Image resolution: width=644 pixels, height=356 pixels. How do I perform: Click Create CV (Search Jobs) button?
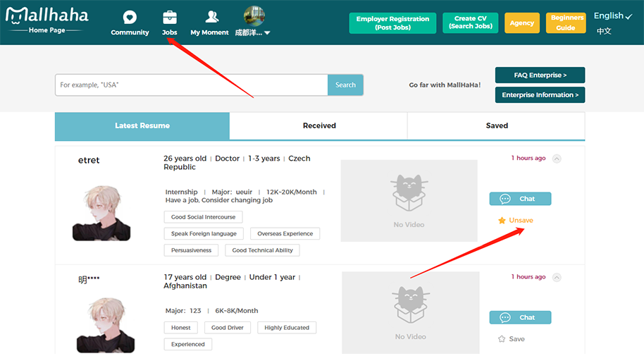470,23
